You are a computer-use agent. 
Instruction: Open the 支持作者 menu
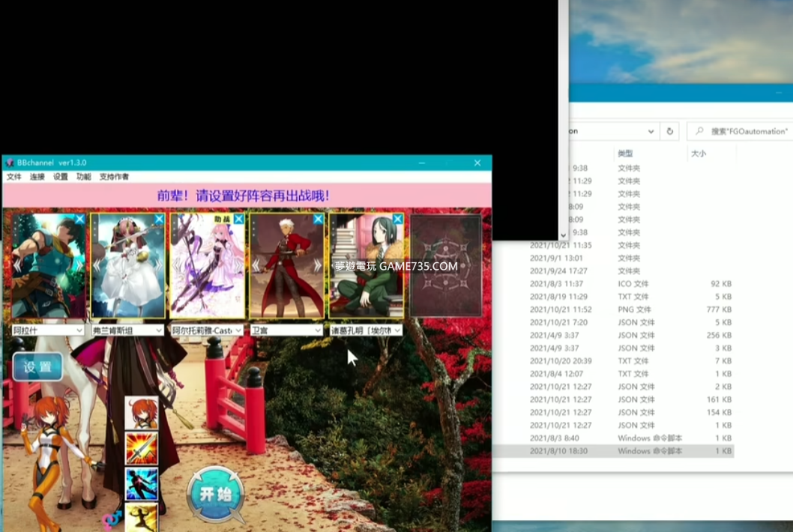click(114, 177)
